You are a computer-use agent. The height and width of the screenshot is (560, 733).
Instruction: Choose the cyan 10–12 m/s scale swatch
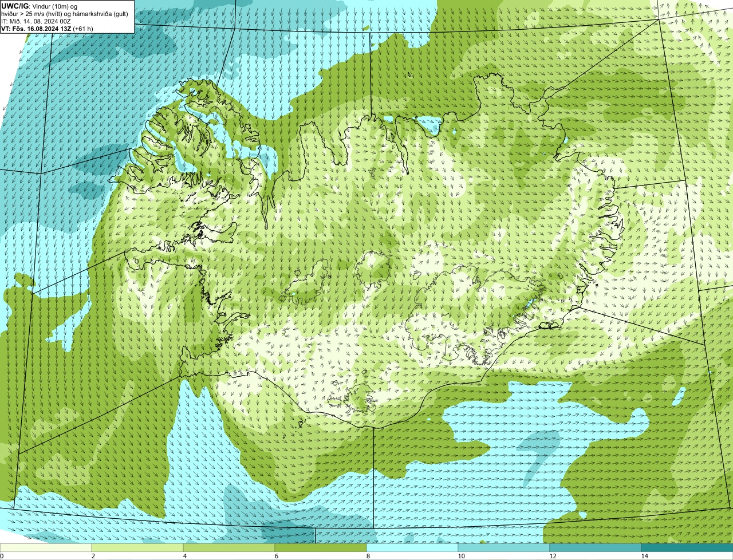tap(504, 548)
